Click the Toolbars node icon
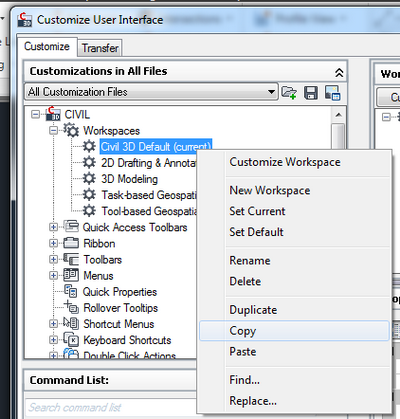Viewport: 400px width, 419px height. click(71, 259)
